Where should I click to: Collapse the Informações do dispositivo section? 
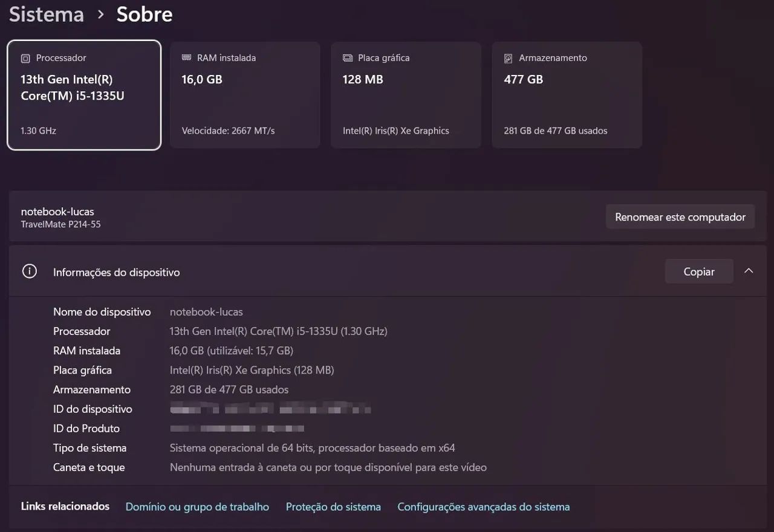tap(749, 271)
